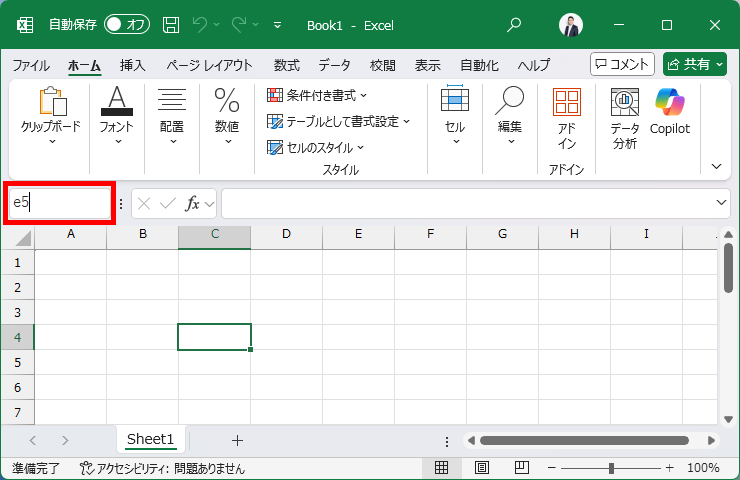Click the Select All corner triangle
740x480 pixels.
coord(21,237)
